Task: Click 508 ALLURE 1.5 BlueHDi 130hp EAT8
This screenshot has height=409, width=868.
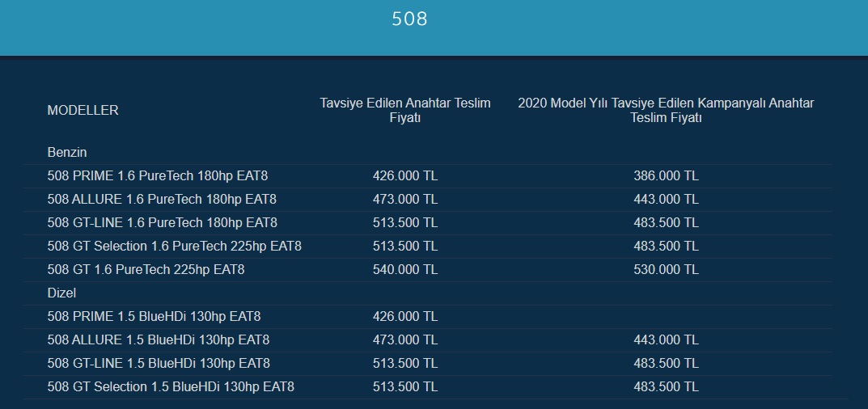Action: click(x=159, y=339)
